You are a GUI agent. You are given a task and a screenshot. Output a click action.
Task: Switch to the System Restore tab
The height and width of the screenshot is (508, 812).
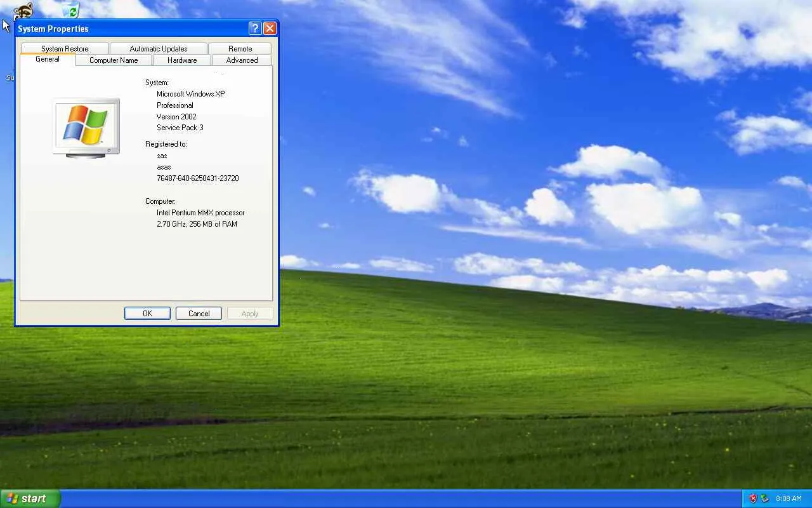click(65, 49)
